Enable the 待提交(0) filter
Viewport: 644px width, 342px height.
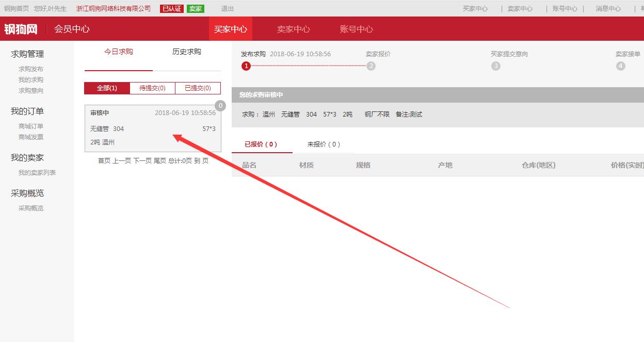151,88
